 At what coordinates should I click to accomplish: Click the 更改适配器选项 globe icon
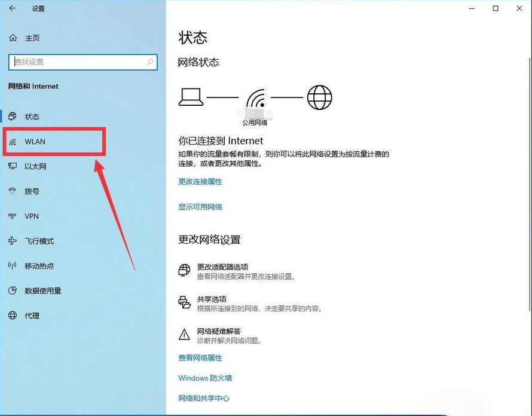[184, 270]
